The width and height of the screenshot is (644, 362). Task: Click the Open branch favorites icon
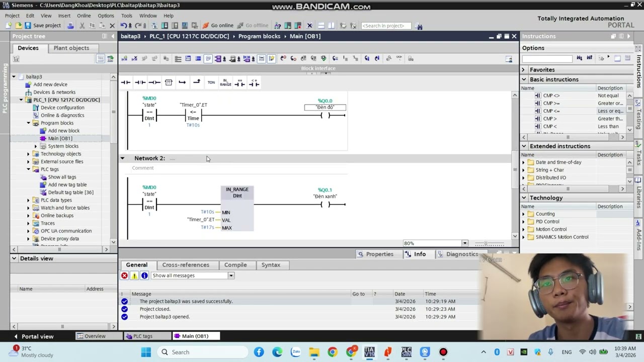[182, 82]
